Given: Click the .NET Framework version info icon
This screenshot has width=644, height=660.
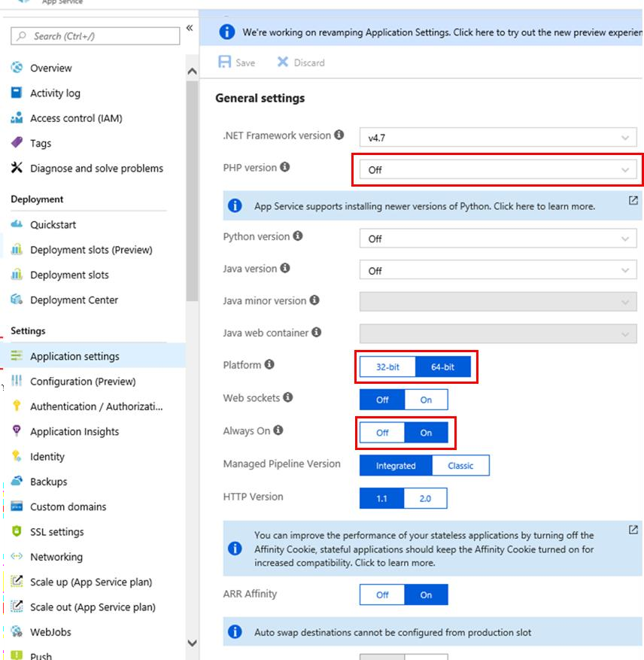Looking at the screenshot, I should pyautogui.click(x=339, y=135).
